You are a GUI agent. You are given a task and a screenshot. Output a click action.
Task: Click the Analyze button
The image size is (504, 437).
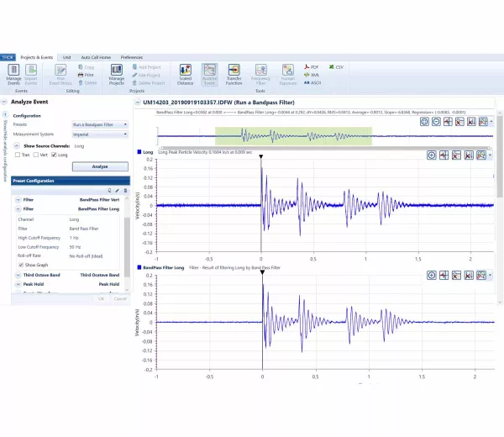pos(100,166)
